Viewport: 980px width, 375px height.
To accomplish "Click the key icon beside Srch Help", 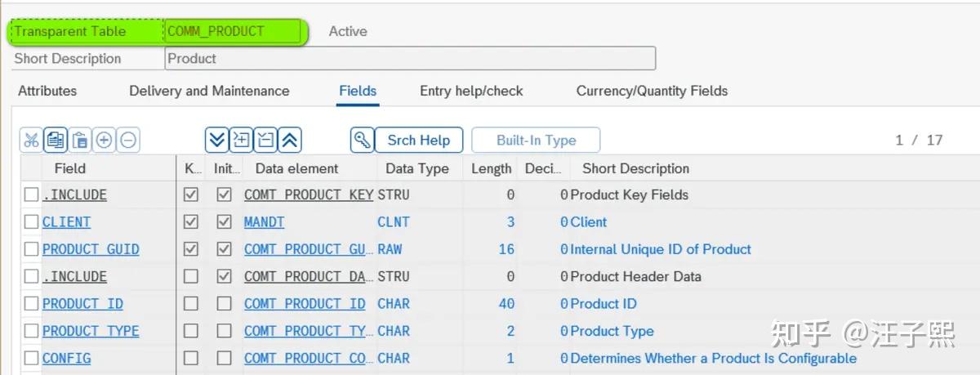I will click(362, 141).
